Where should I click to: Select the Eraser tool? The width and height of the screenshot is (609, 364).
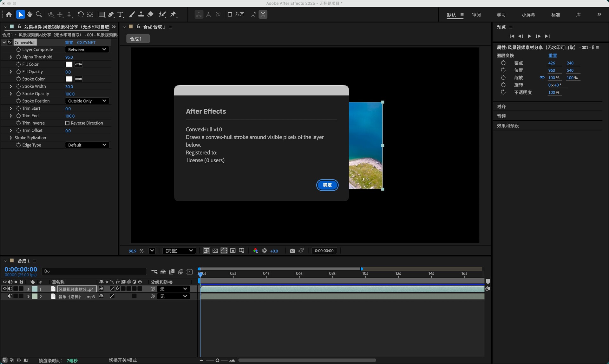click(x=150, y=15)
